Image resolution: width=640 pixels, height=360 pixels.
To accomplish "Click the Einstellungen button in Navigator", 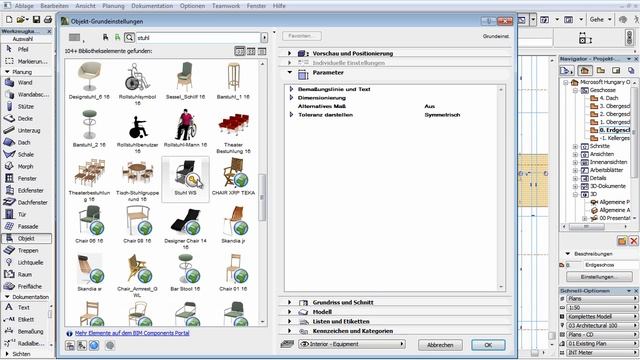I will pyautogui.click(x=599, y=277).
